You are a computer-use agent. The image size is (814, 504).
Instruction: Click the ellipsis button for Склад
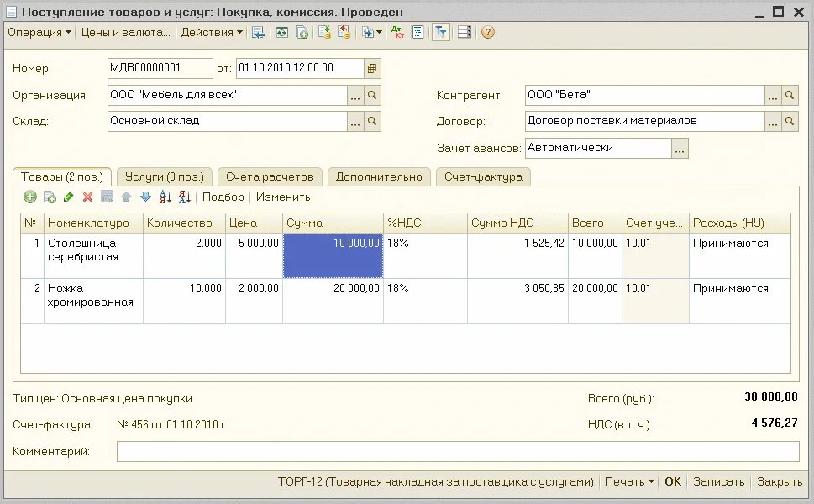click(355, 121)
